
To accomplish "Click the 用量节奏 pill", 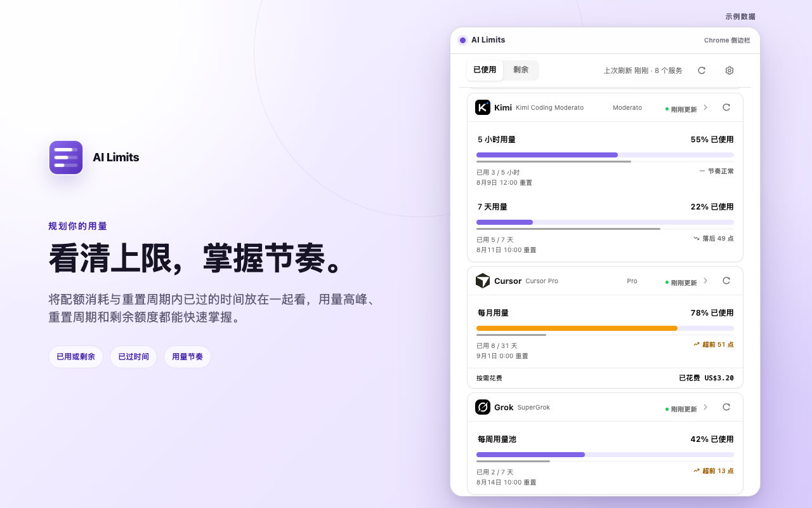I will (187, 357).
